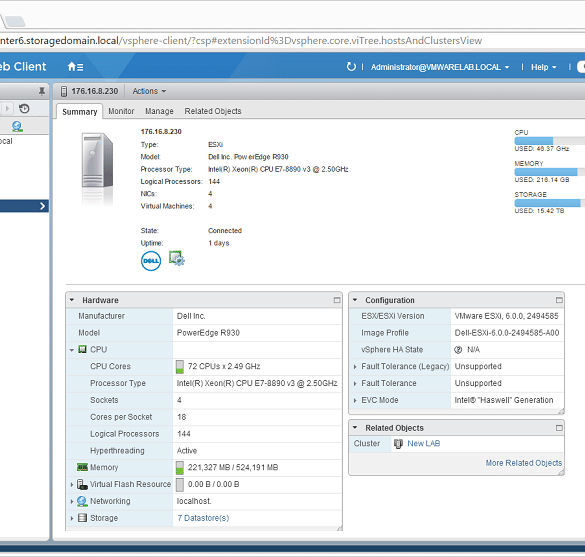Select the networking globe icon in navigator
Image resolution: width=585 pixels, height=557 pixels.
click(17, 126)
